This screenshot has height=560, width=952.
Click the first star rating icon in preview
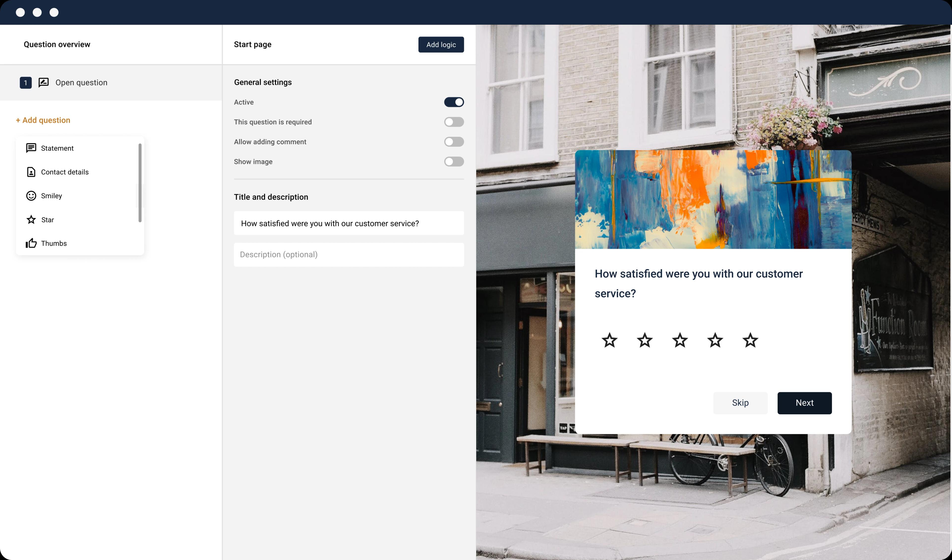point(609,340)
